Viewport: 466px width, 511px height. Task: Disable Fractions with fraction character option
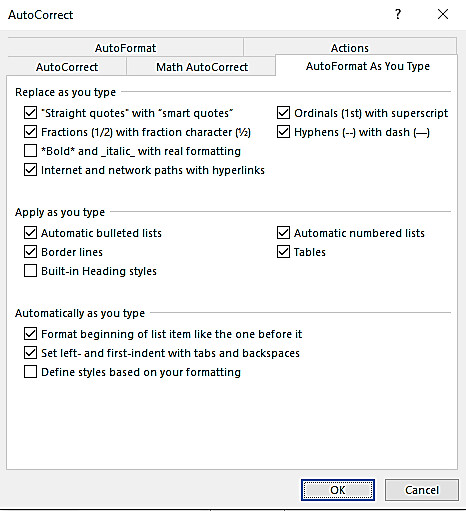pyautogui.click(x=30, y=132)
